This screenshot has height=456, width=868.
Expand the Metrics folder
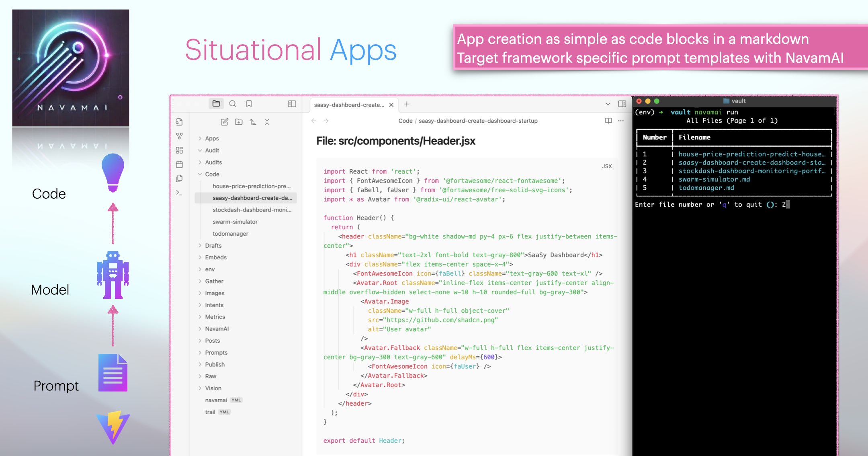(215, 317)
